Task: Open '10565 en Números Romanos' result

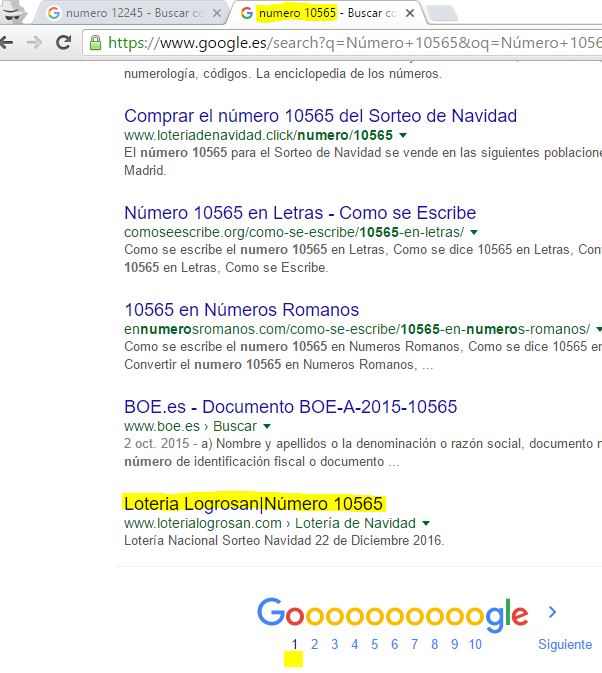Action: [x=242, y=310]
